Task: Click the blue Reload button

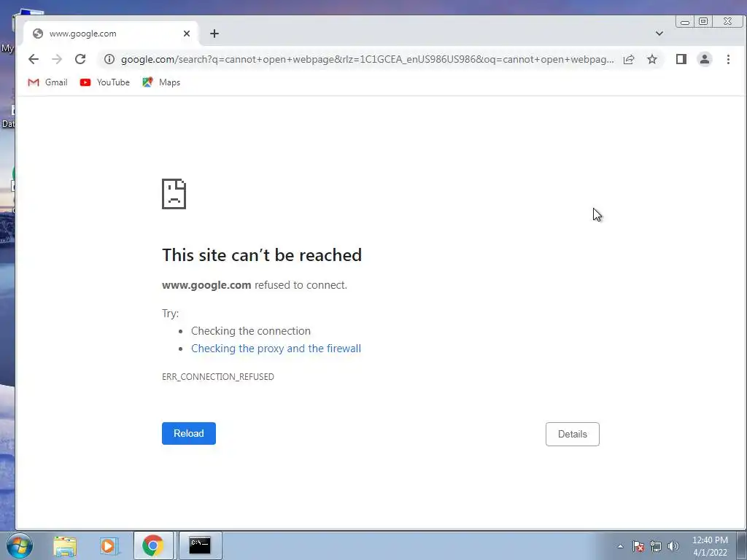Action: (x=189, y=433)
